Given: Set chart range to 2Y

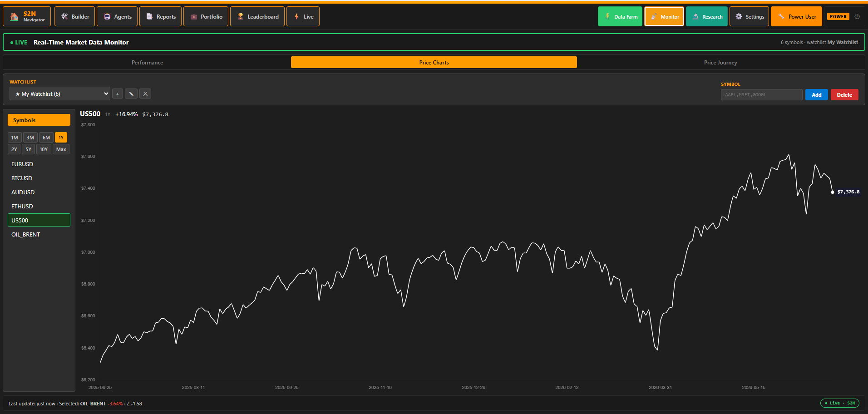Looking at the screenshot, I should [x=14, y=149].
